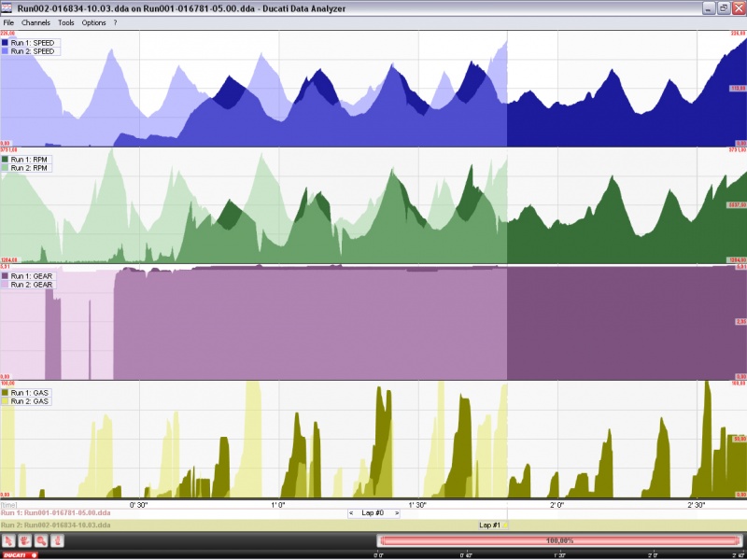747x560 pixels.
Task: Click the Run 1: RPM dark green swatch
Action: 6,160
